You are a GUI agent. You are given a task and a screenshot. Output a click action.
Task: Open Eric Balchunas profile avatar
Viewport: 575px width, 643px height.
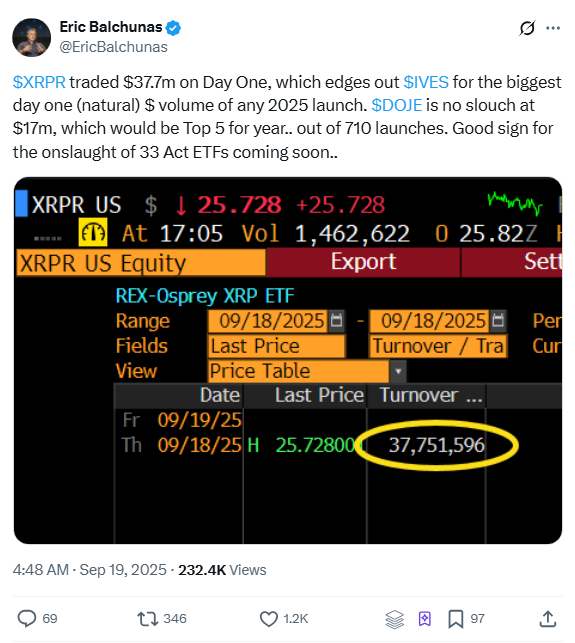32,37
